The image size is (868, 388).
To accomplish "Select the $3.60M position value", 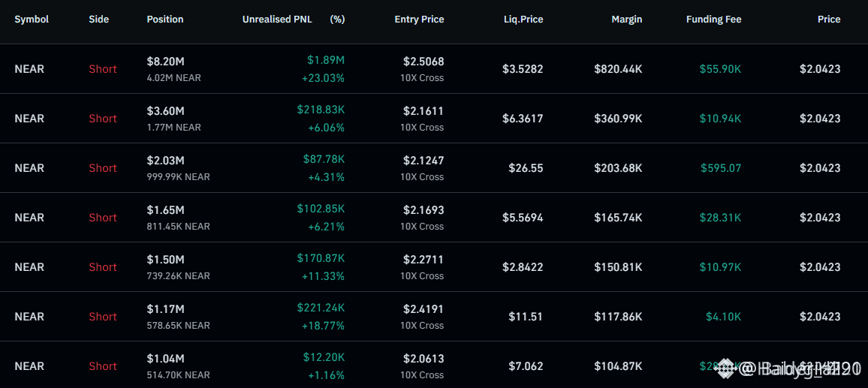I will [165, 111].
